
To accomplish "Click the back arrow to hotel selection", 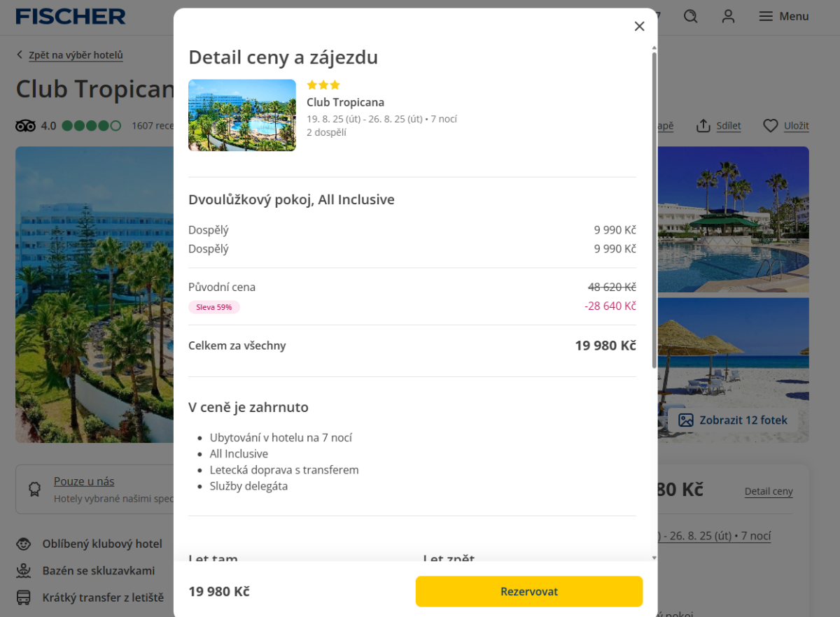I will tap(20, 55).
